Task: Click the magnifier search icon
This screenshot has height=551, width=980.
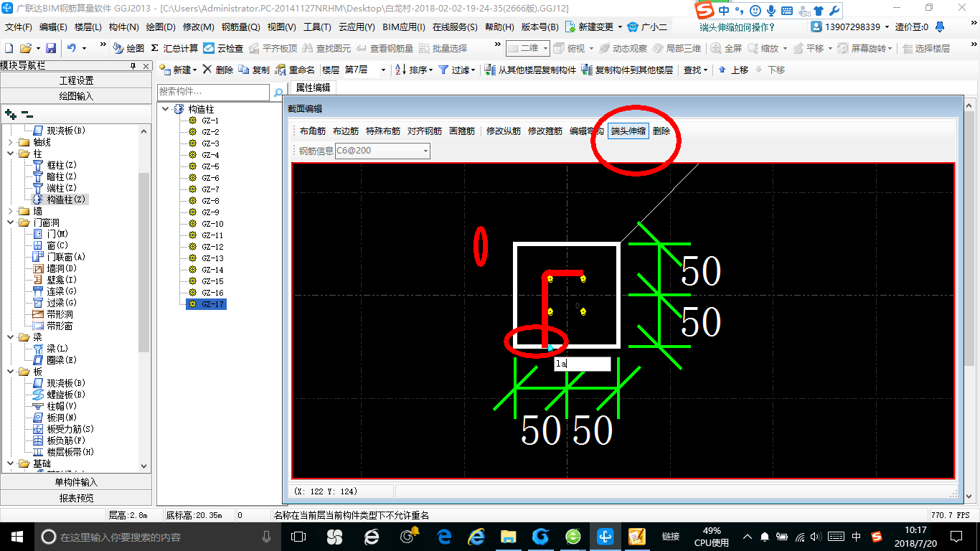Action: (x=278, y=93)
